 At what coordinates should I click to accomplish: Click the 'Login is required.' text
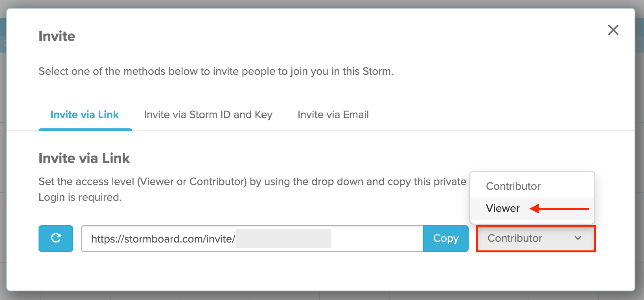pos(80,197)
